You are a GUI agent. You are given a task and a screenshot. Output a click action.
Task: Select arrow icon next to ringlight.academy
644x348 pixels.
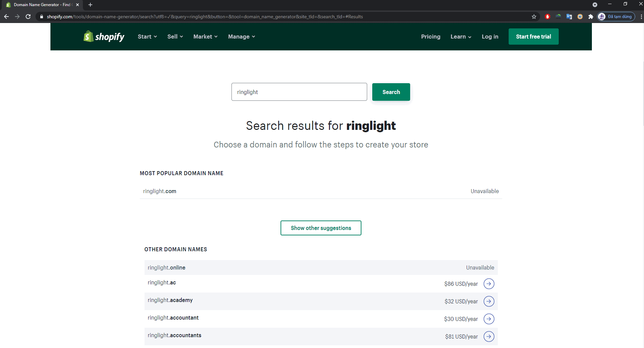tap(489, 301)
